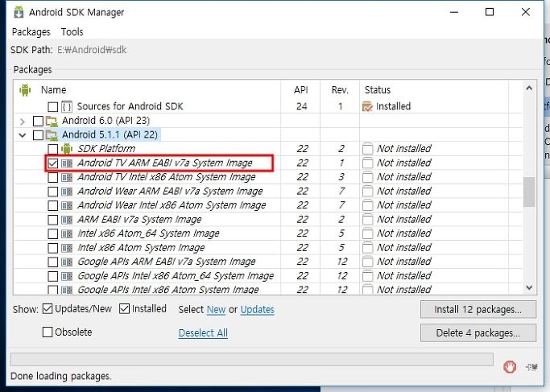The width and height of the screenshot is (550, 392).
Task: Click the Sources for Android SDK braces icon
Action: click(x=67, y=106)
